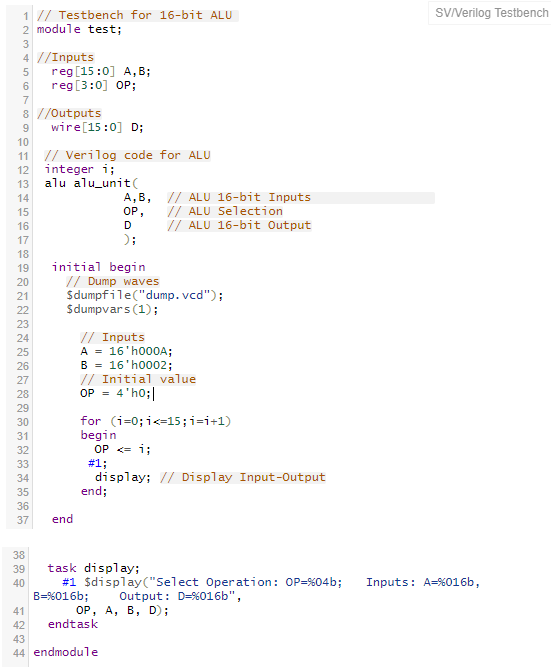Click the closing ');' on line 17

coord(130,239)
